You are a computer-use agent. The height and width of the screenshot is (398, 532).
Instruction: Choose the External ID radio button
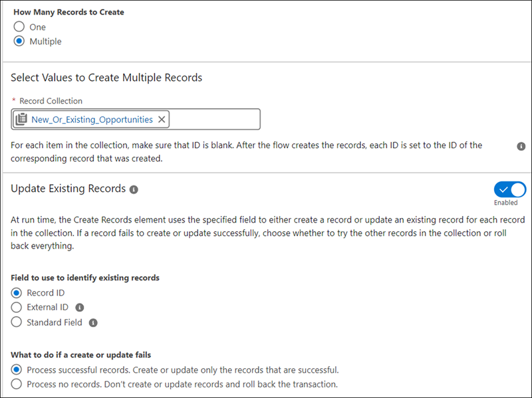[17, 308]
